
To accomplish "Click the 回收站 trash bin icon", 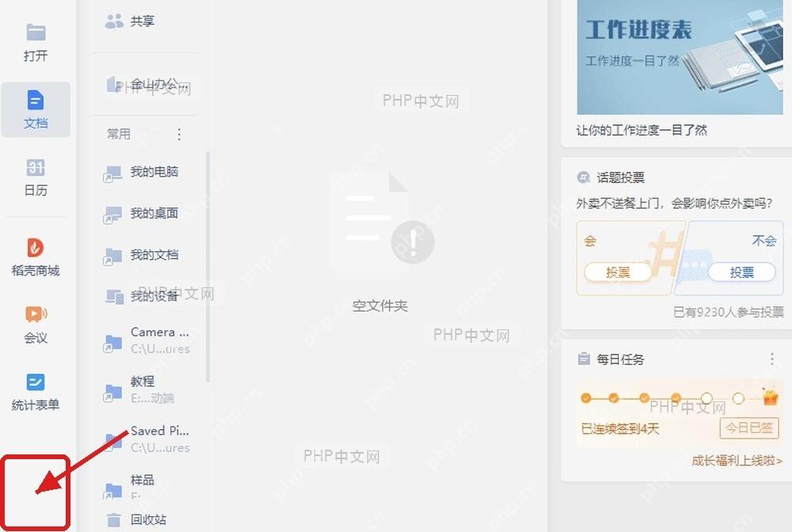I will (113, 519).
